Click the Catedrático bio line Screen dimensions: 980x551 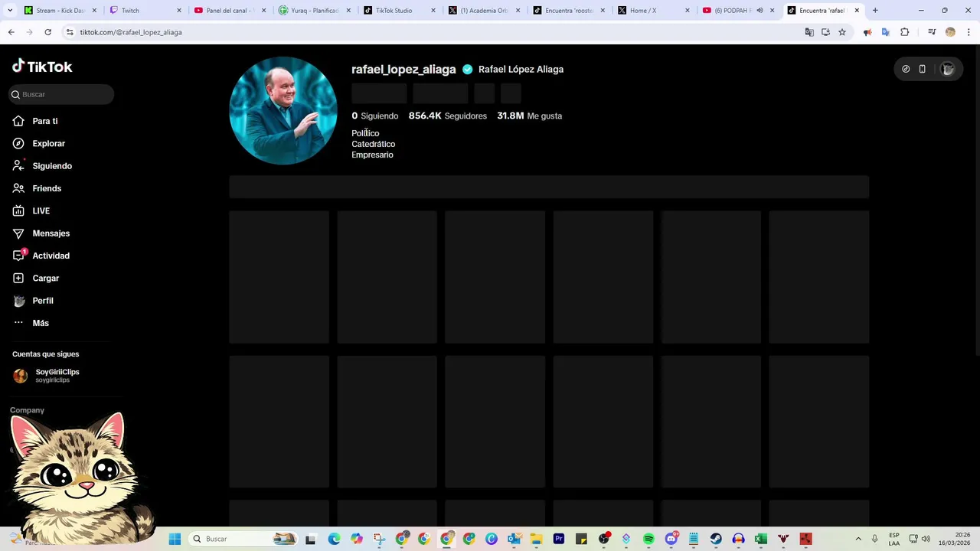coord(373,144)
